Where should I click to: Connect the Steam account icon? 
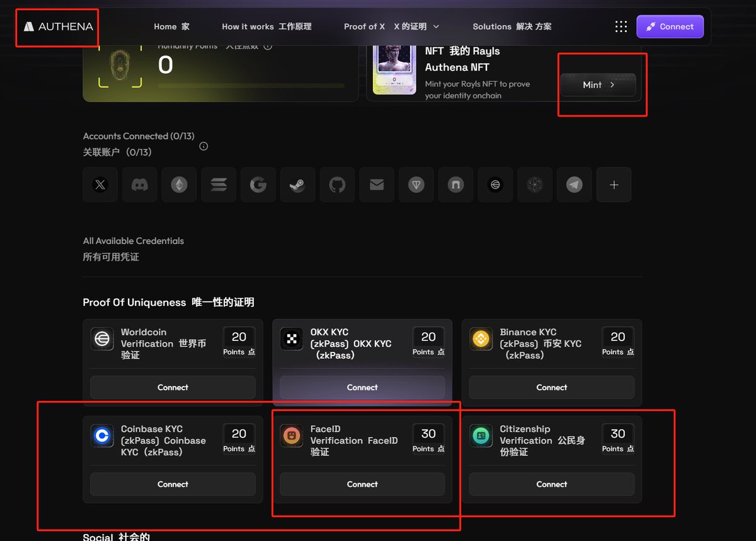(297, 185)
